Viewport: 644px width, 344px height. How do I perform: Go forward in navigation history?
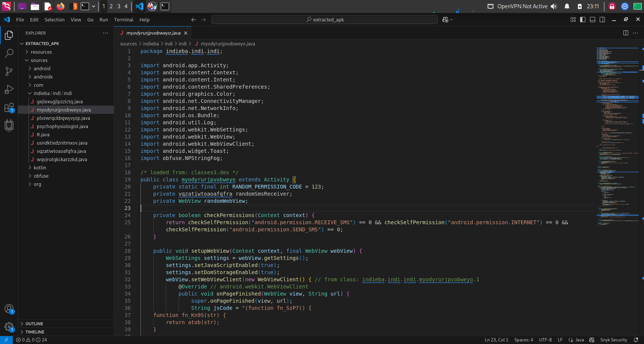point(204,20)
